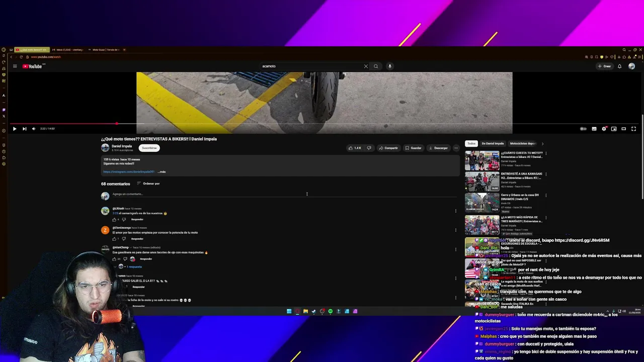
Task: Dislike the video
Action: point(369,148)
